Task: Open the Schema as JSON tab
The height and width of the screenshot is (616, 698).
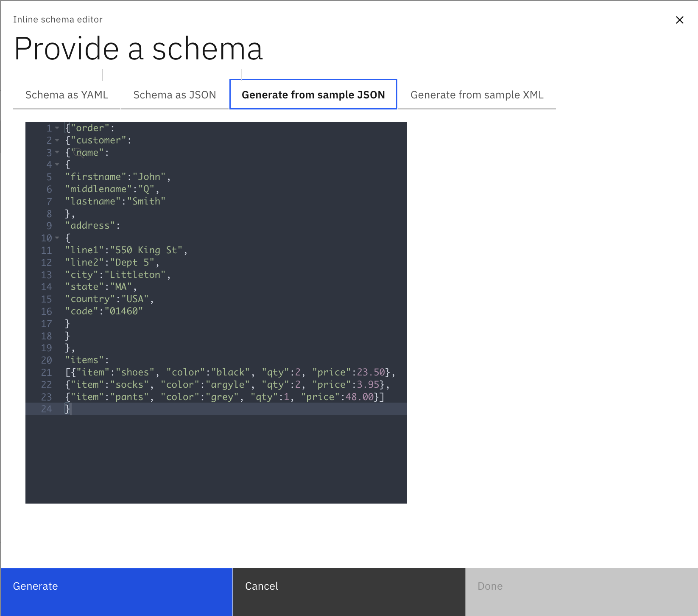Action: [x=175, y=95]
